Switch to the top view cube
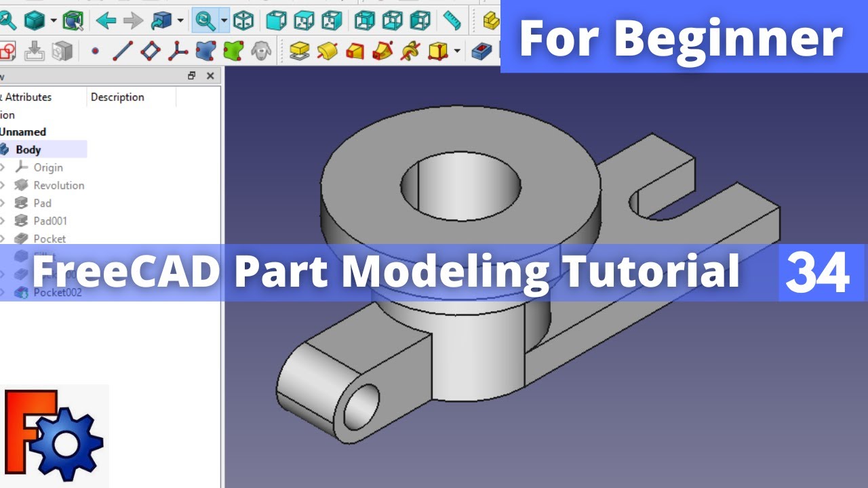The height and width of the screenshot is (488, 868). pos(304,21)
